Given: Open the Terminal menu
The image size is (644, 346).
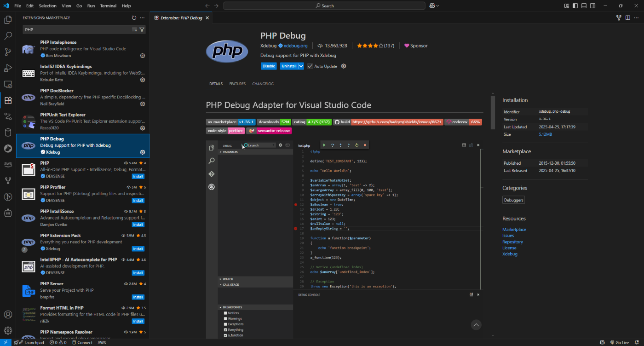Looking at the screenshot, I should point(108,6).
